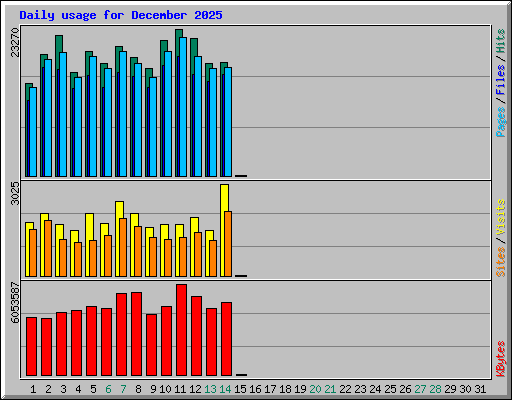Click green weekend day label 27
This screenshot has height=400, width=512.
click(x=420, y=389)
